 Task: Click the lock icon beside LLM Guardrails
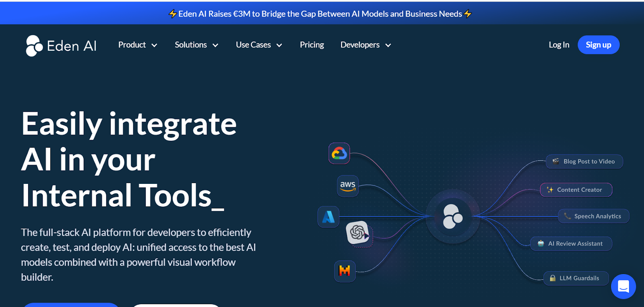pos(553,278)
